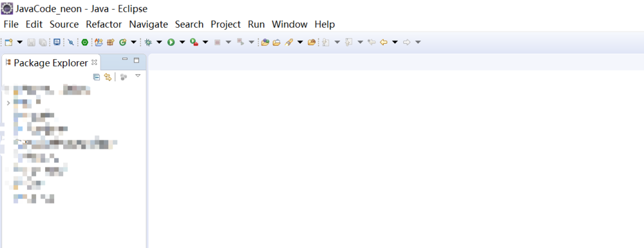Open the File menu

click(x=11, y=24)
